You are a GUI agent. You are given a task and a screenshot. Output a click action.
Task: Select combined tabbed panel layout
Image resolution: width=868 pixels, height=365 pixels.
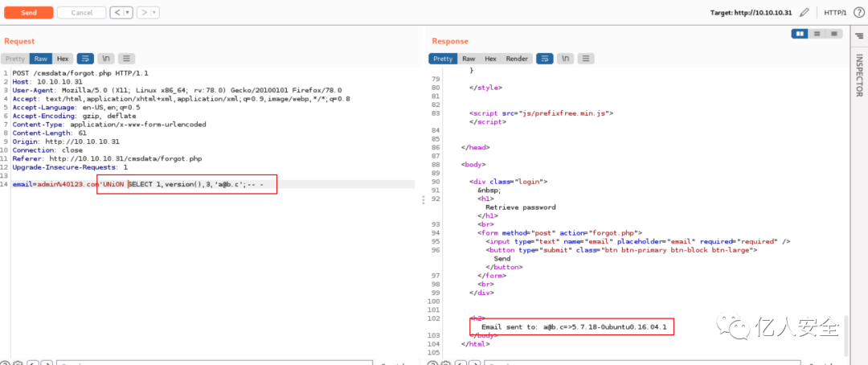pyautogui.click(x=833, y=35)
